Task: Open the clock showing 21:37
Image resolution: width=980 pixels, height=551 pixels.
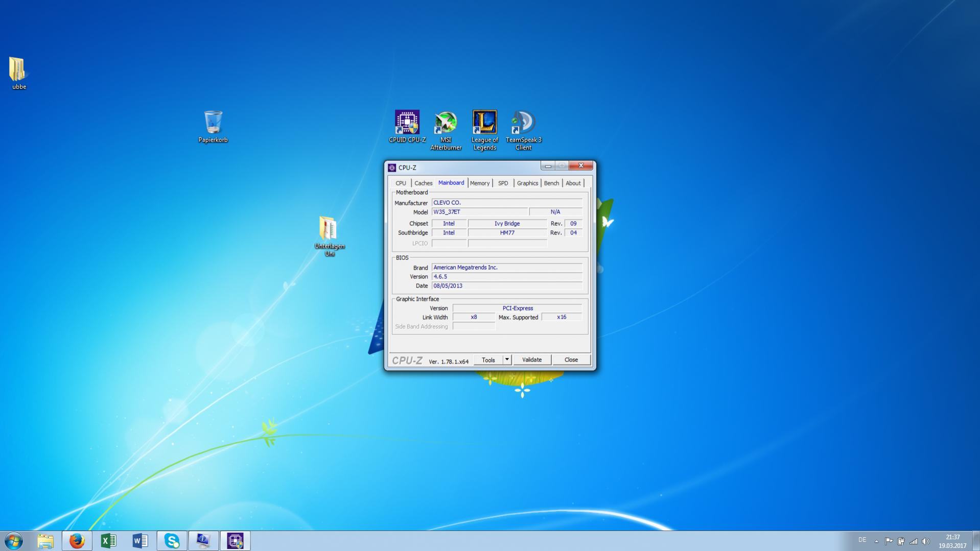Action: click(952, 541)
